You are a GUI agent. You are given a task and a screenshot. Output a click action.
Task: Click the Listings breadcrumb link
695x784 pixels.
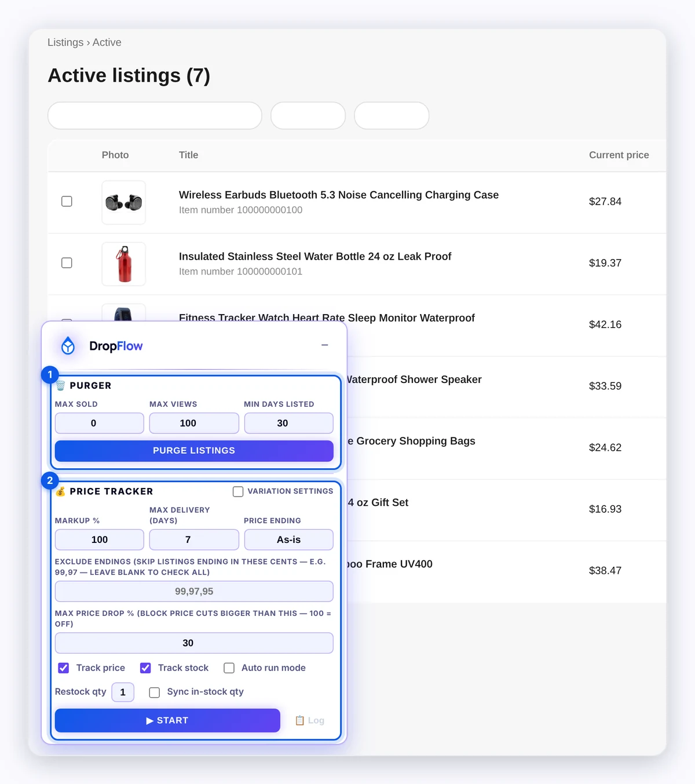pos(65,42)
